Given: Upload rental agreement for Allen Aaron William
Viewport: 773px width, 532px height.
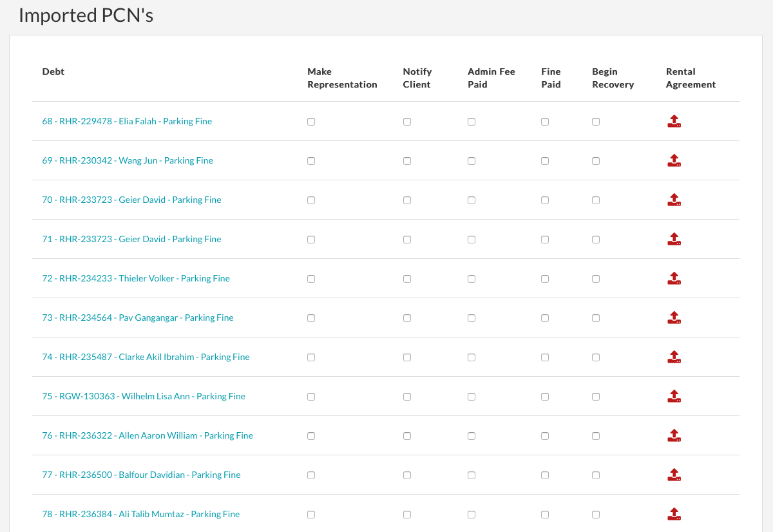Looking at the screenshot, I should click(674, 435).
